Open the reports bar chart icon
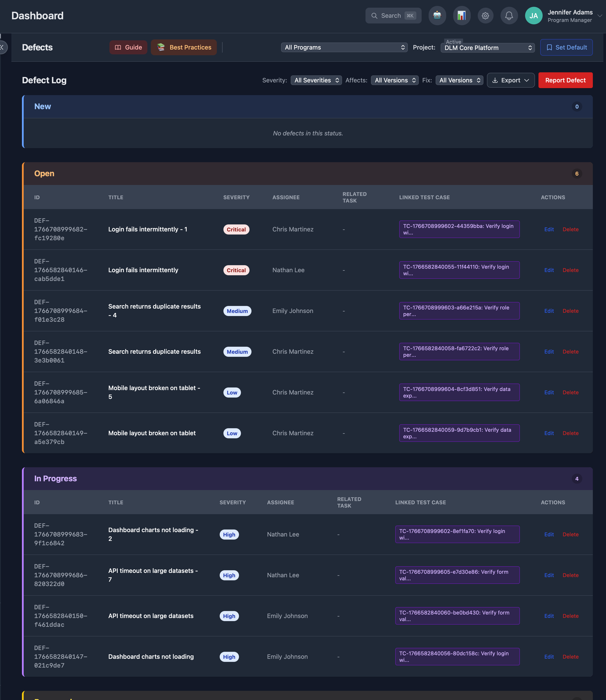 point(461,16)
